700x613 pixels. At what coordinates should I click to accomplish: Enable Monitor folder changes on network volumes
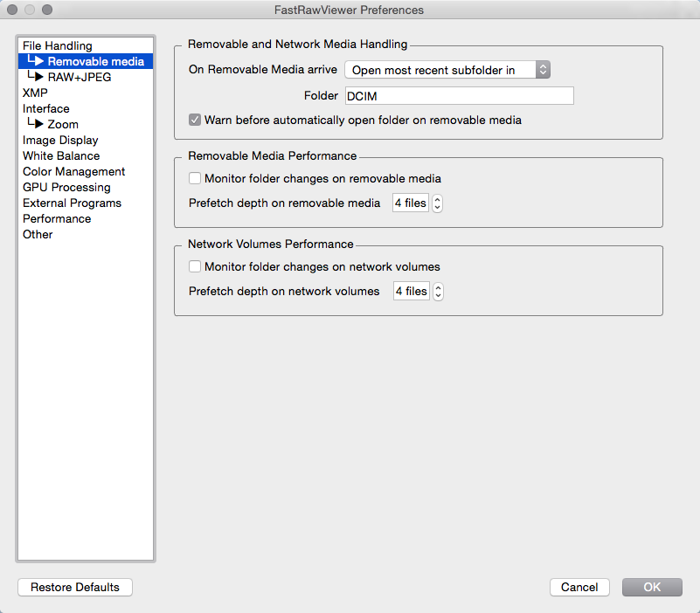click(195, 266)
